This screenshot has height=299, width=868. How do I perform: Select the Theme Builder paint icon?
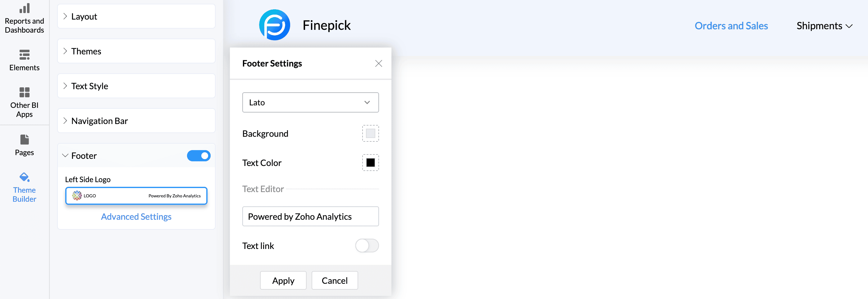(24, 177)
